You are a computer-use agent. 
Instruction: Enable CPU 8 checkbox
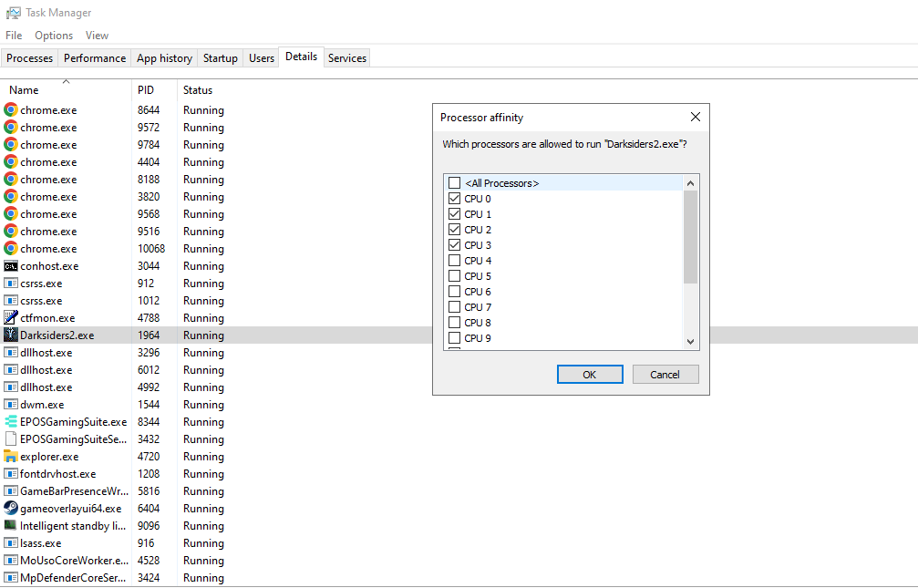(454, 322)
